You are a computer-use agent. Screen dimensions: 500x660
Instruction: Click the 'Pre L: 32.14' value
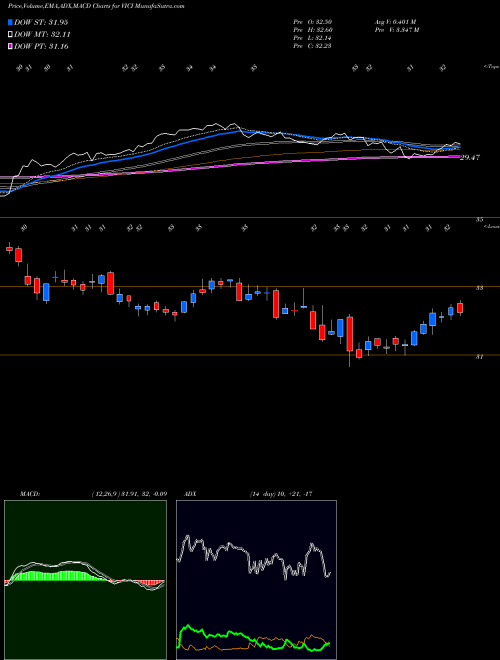click(312, 38)
